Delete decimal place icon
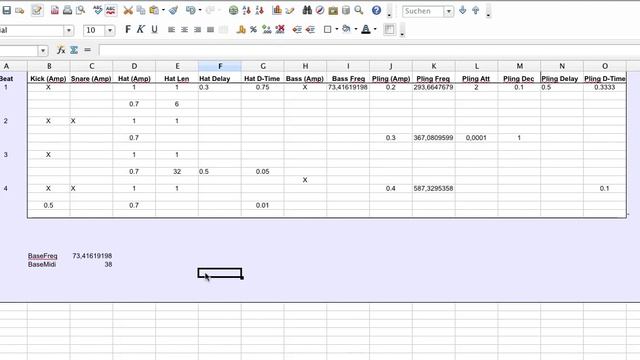This screenshot has width=640, height=360. click(280, 29)
